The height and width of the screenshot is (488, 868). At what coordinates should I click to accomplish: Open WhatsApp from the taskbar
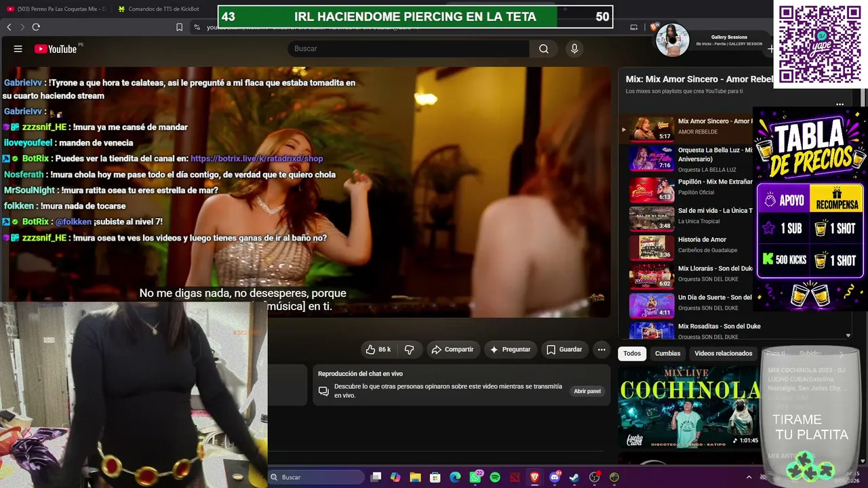475,477
